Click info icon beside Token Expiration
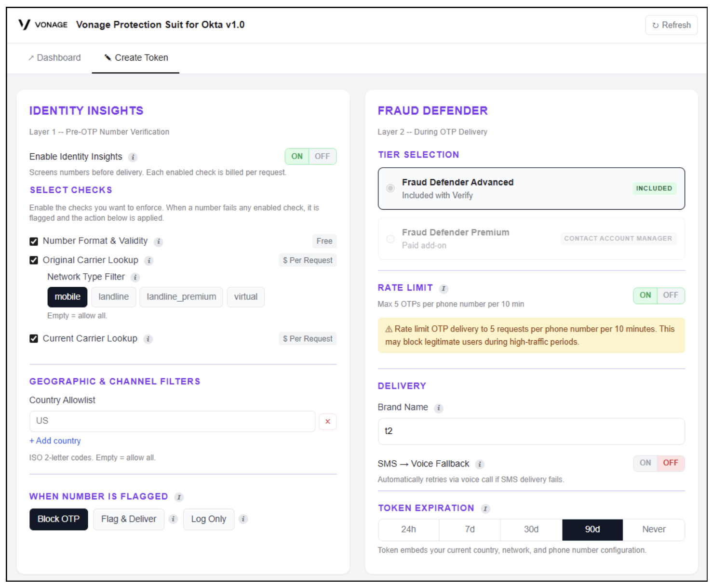 [486, 508]
